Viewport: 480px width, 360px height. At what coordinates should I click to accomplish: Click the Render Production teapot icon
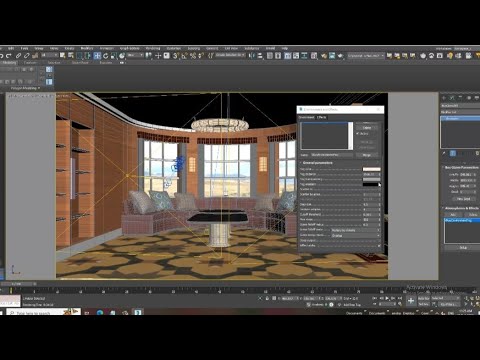point(340,56)
